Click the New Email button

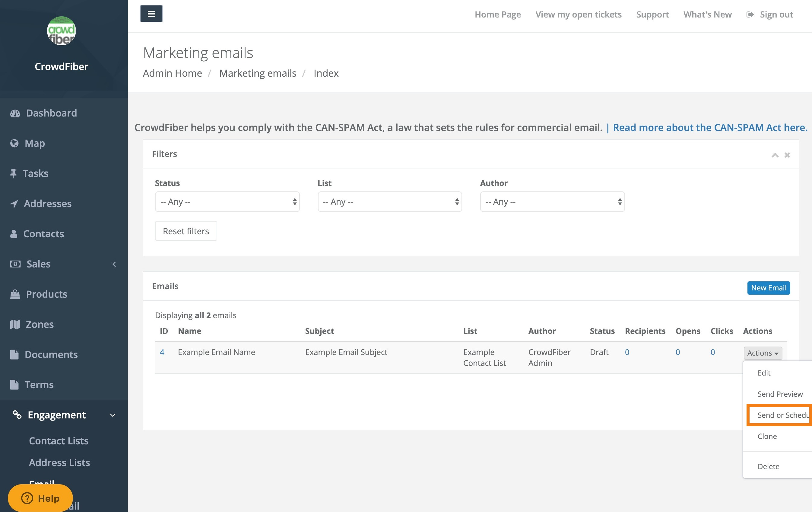[769, 288]
